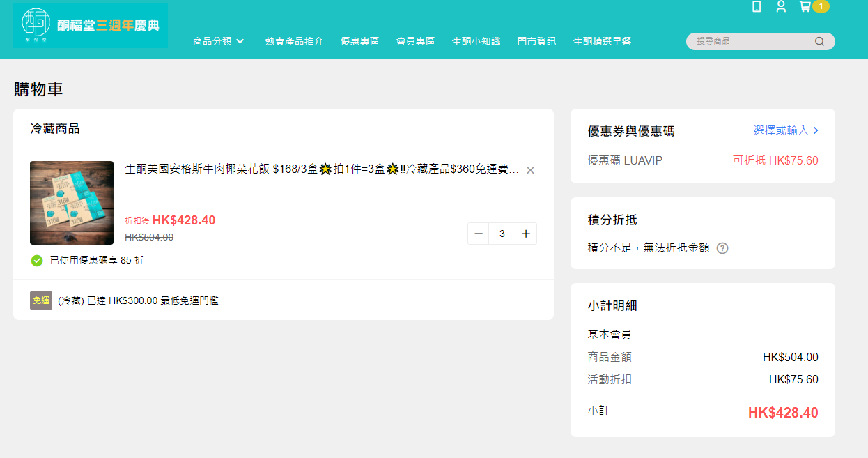Expand the 商品分類 dropdown menu
This screenshot has width=868, height=458.
[x=219, y=42]
